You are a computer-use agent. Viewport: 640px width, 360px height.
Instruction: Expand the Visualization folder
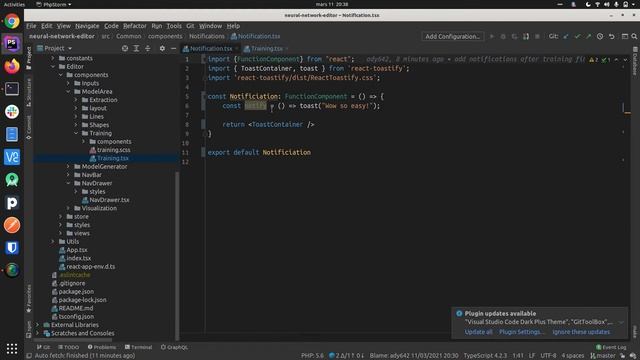(68, 208)
